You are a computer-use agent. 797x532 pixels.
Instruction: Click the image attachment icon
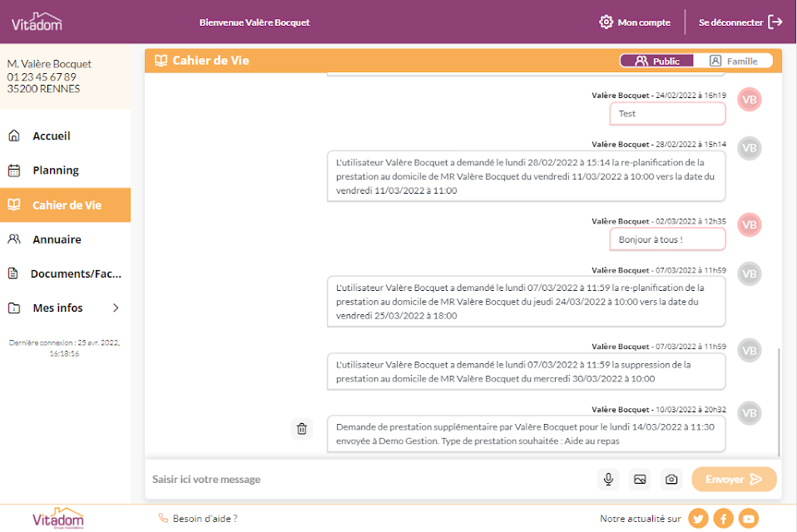(x=640, y=479)
